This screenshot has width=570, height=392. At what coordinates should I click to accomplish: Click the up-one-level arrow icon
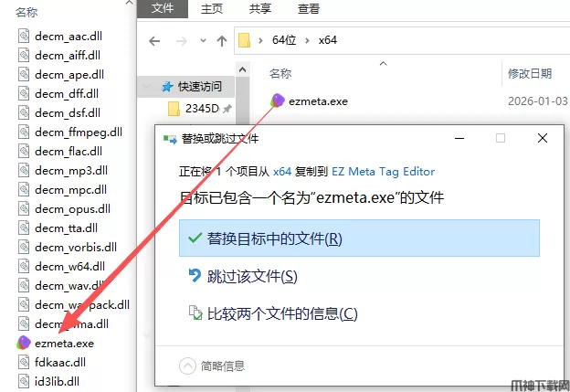[x=222, y=41]
